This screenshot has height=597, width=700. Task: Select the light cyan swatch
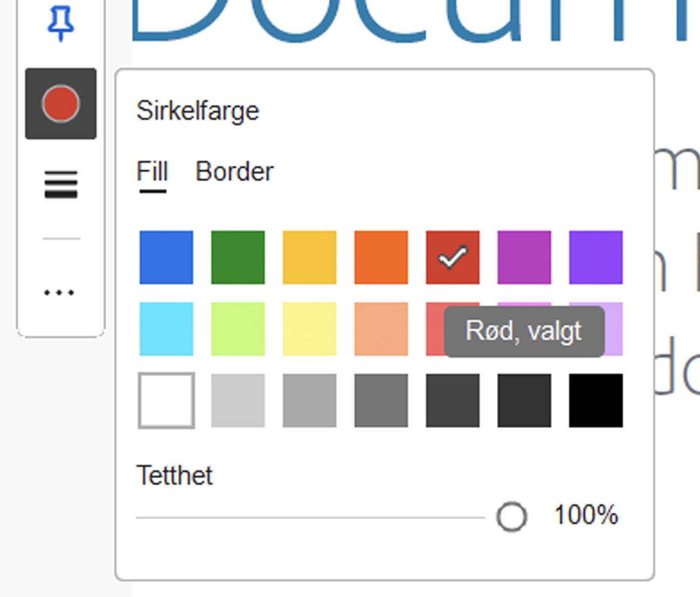tap(166, 329)
